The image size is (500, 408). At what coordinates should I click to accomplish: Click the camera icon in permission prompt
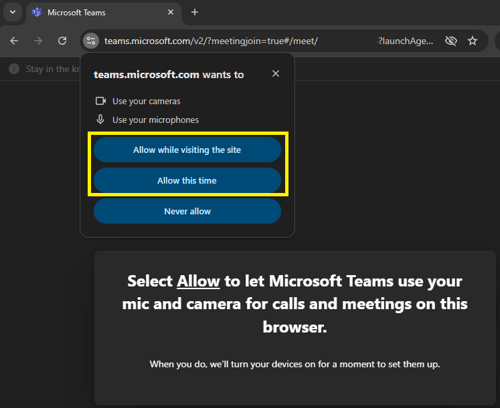(101, 101)
